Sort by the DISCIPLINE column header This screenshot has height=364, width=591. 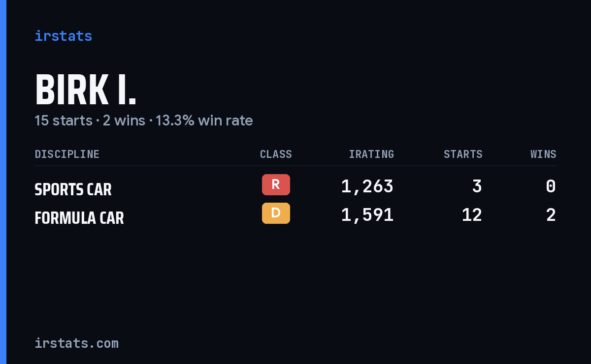(67, 154)
